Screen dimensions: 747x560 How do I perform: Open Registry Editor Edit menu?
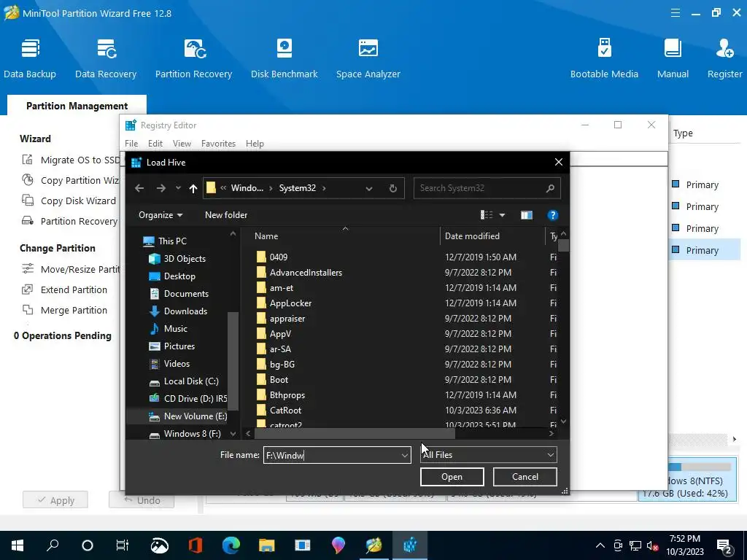[x=155, y=144]
